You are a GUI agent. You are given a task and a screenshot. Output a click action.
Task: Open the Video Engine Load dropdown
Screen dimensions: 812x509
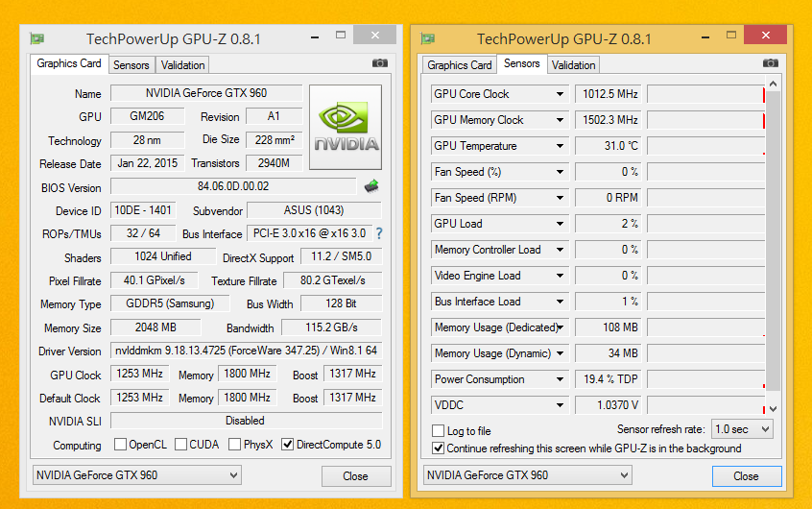coord(560,276)
